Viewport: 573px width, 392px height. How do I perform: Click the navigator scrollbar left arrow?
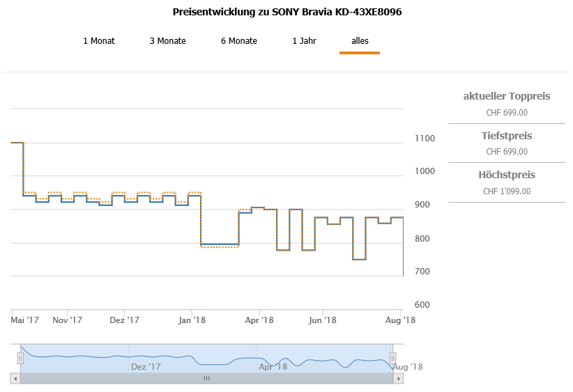(15, 379)
